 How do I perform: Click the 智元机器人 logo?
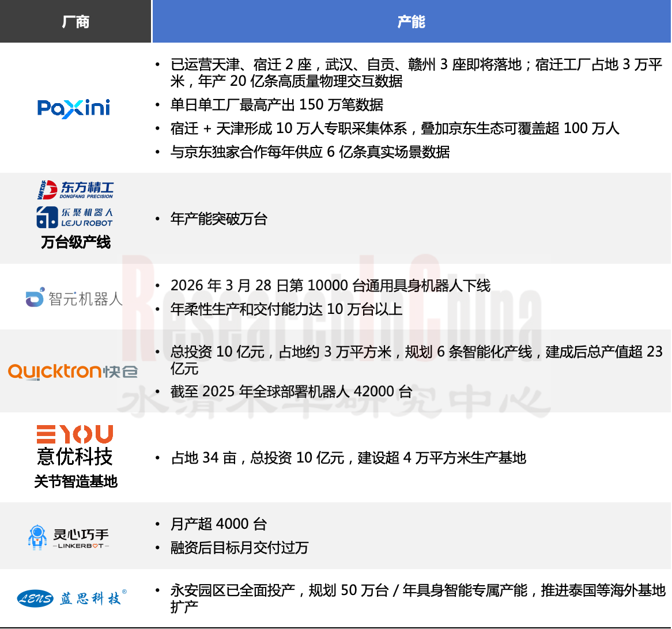click(x=74, y=298)
